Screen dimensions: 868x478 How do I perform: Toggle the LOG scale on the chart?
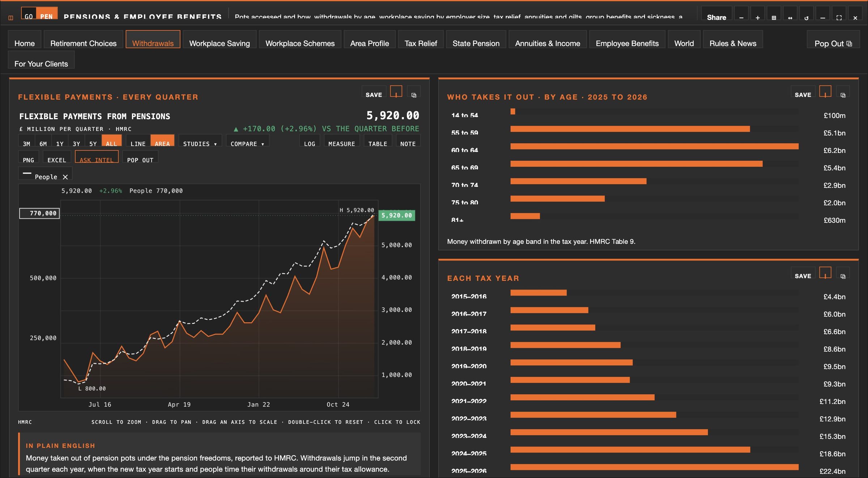point(310,143)
